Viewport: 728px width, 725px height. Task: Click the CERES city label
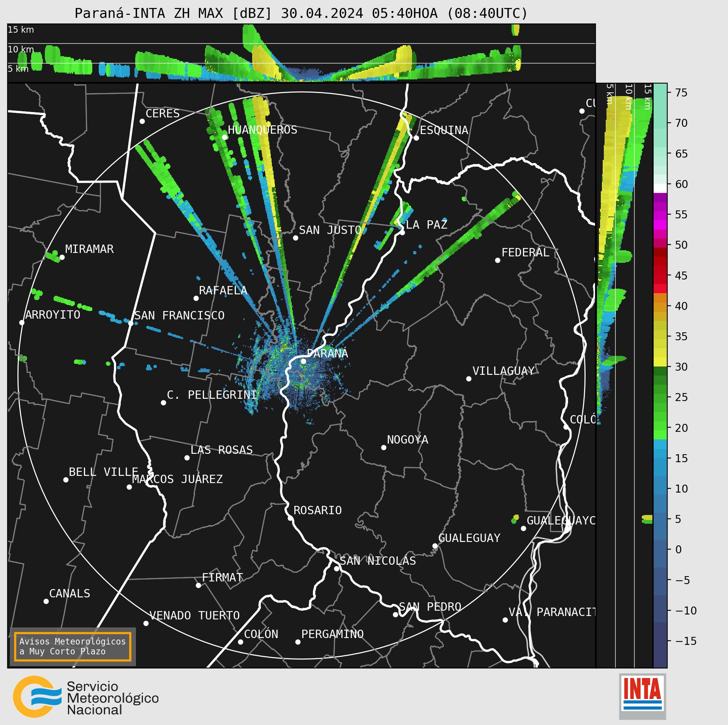[x=163, y=114]
